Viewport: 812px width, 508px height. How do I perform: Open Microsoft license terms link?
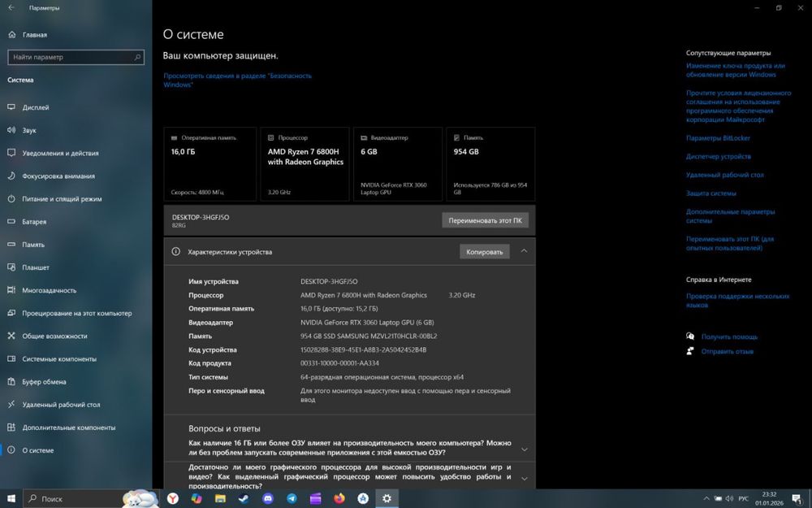[738, 106]
